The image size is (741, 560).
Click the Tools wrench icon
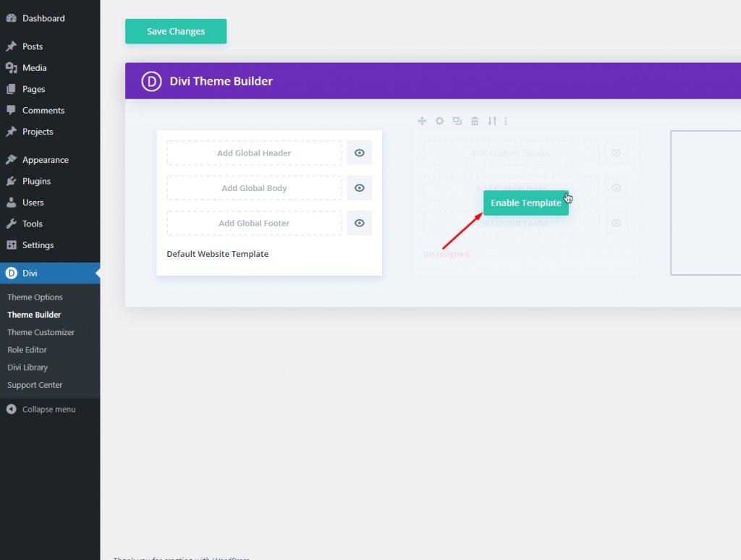pos(12,224)
